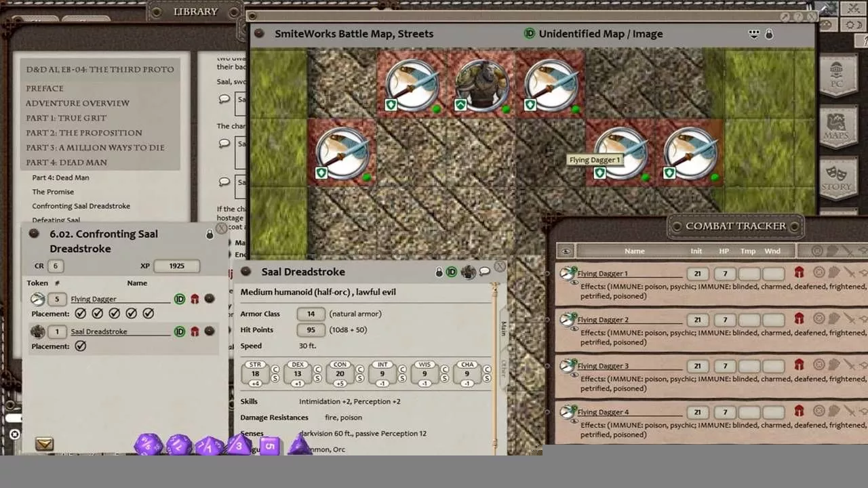This screenshot has width=868, height=488.
Task: Toggle lock icon in Saal Dreadstroke NPC sheet
Action: click(439, 272)
